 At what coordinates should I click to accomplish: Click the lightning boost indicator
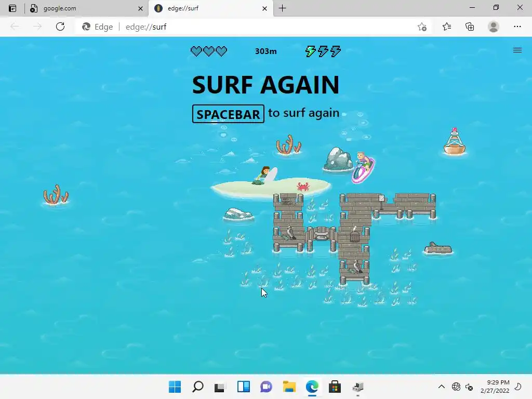pos(323,51)
